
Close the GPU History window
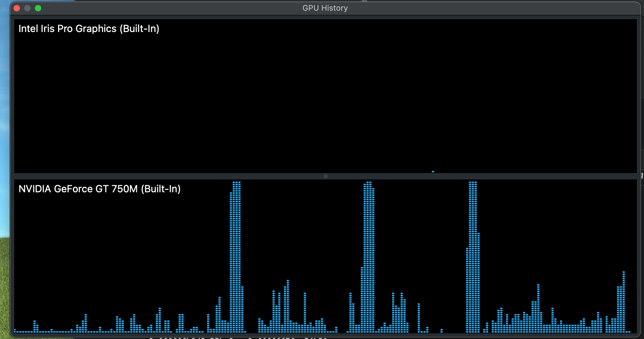pyautogui.click(x=17, y=8)
